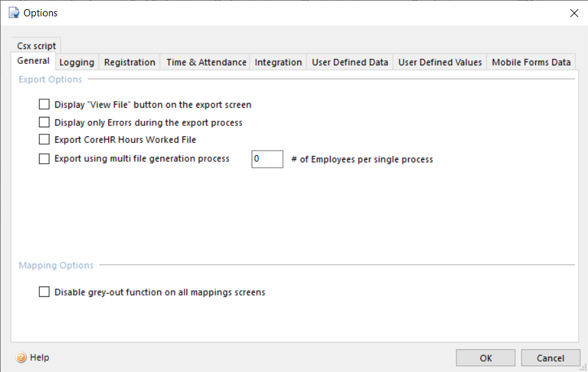Focus the employees per single process field

point(267,159)
